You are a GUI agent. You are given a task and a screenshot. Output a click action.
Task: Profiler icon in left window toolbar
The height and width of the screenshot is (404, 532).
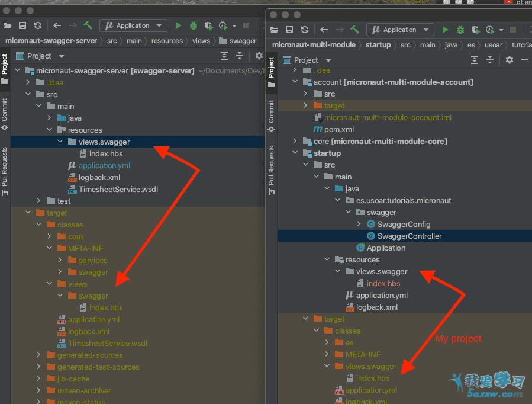point(223,25)
